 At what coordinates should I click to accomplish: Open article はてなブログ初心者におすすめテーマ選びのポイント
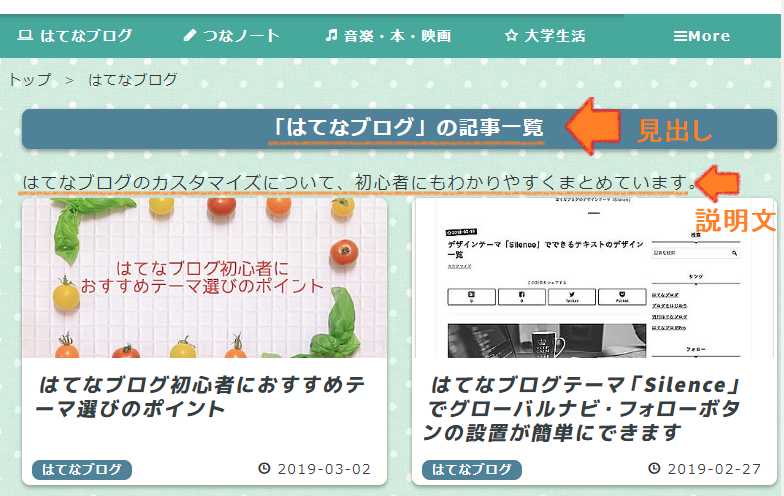click(201, 397)
